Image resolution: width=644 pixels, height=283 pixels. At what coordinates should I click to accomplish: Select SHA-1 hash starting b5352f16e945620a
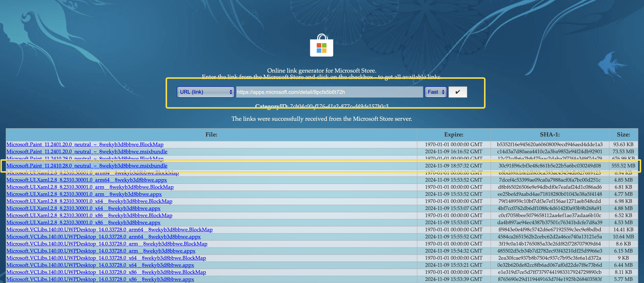pyautogui.click(x=550, y=144)
